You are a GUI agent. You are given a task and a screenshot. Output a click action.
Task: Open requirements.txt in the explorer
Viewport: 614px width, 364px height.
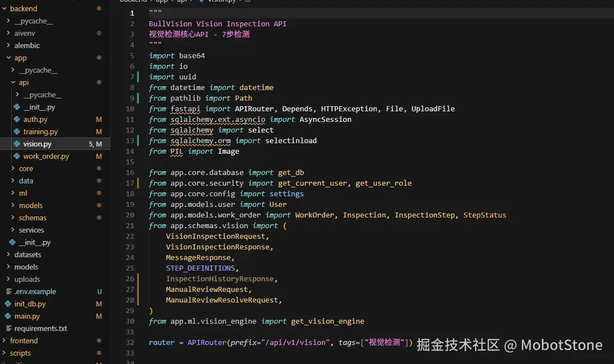(x=41, y=328)
